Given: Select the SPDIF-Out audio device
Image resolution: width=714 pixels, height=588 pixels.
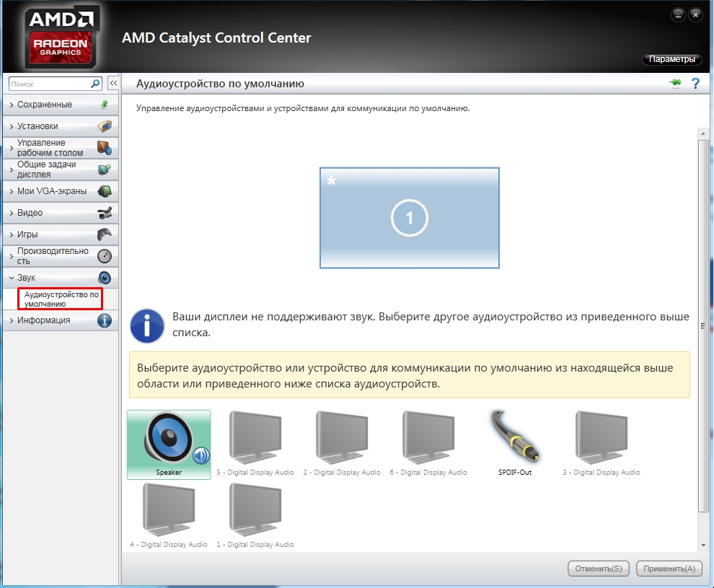Looking at the screenshot, I should point(515,444).
